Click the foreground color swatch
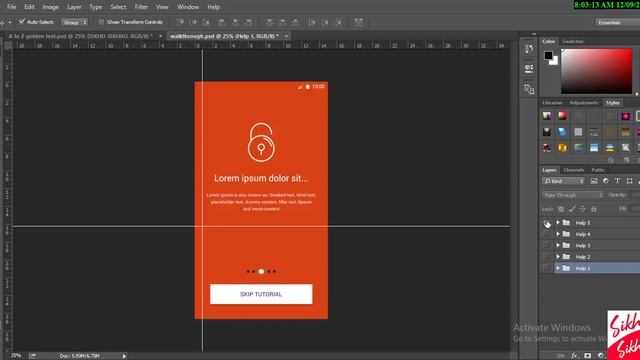Screen dimensions: 640x360 tap(548, 55)
